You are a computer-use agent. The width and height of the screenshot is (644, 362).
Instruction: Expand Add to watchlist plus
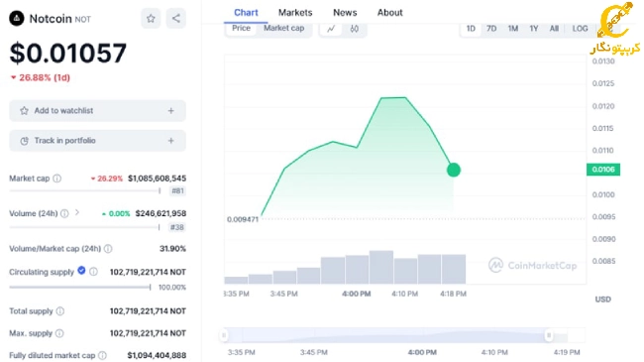(170, 111)
